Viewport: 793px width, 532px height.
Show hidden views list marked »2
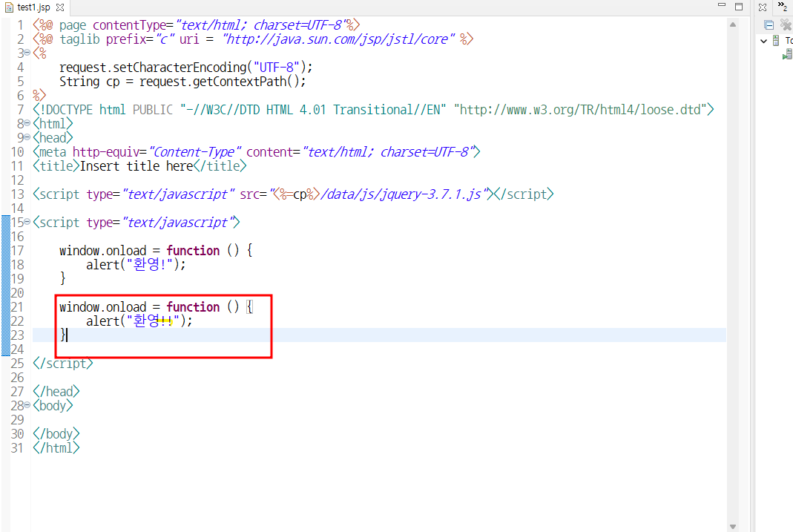pyautogui.click(x=783, y=6)
